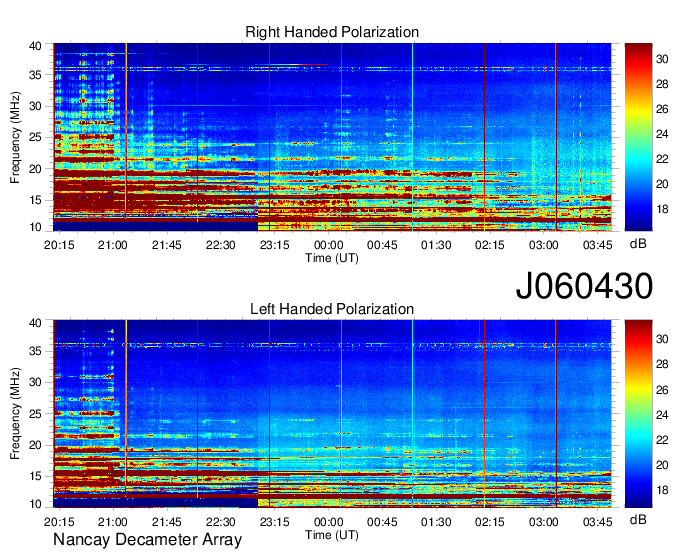Click the 03:00 time tick of Right Handed plot
This screenshot has width=680, height=552.
click(543, 245)
